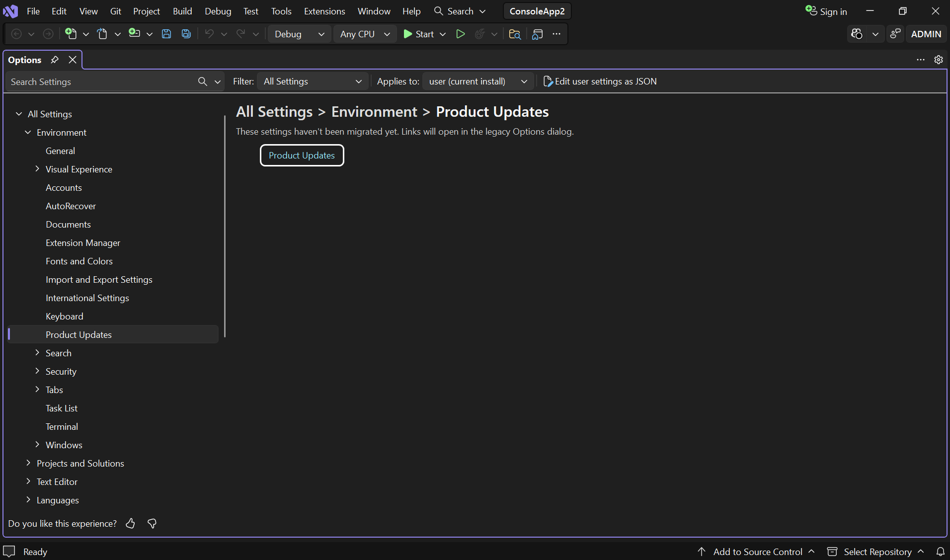The width and height of the screenshot is (950, 560).
Task: Open the Tools menu
Action: [x=281, y=11]
